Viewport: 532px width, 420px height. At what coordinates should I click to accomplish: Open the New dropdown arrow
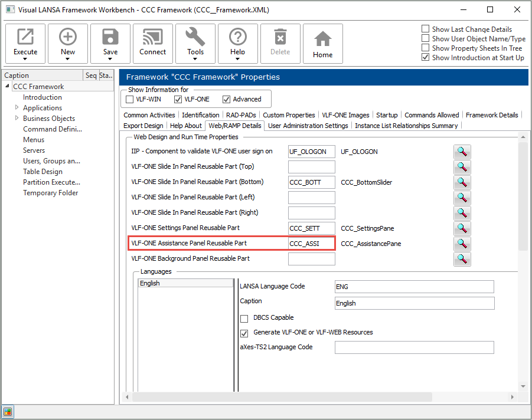[67, 59]
